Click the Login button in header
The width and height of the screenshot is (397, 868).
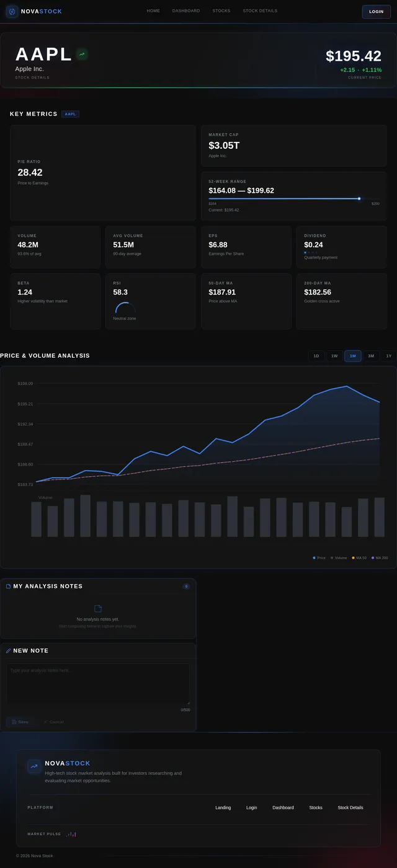(377, 12)
